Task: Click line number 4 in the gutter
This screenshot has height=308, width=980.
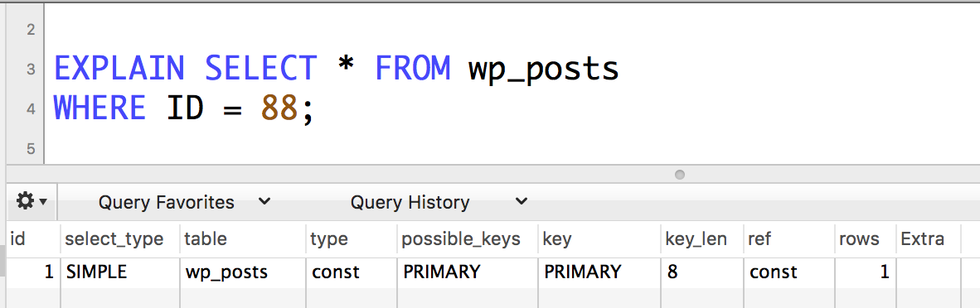Action: pyautogui.click(x=31, y=108)
